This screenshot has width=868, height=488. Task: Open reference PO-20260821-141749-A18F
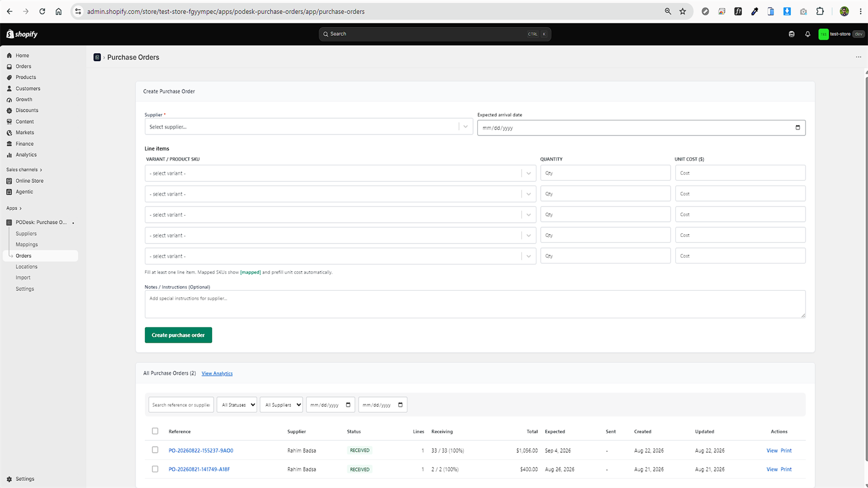coord(199,470)
